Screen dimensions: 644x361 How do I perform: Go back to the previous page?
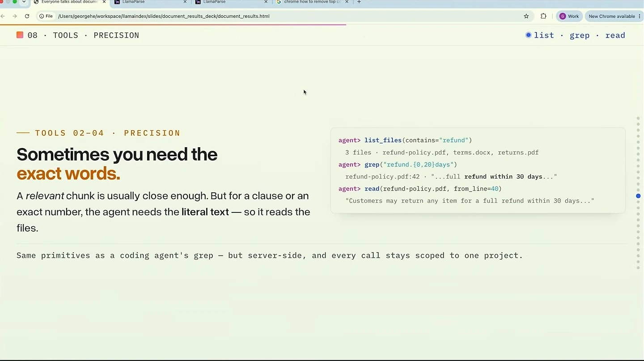pos(3,16)
